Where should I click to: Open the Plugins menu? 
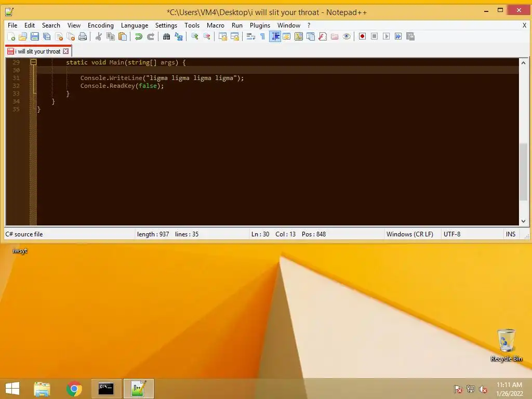[x=260, y=25]
